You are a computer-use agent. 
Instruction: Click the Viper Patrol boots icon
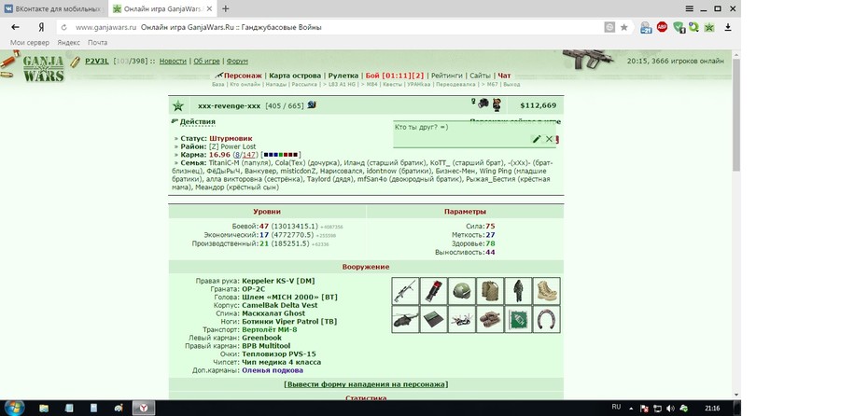pyautogui.click(x=546, y=291)
